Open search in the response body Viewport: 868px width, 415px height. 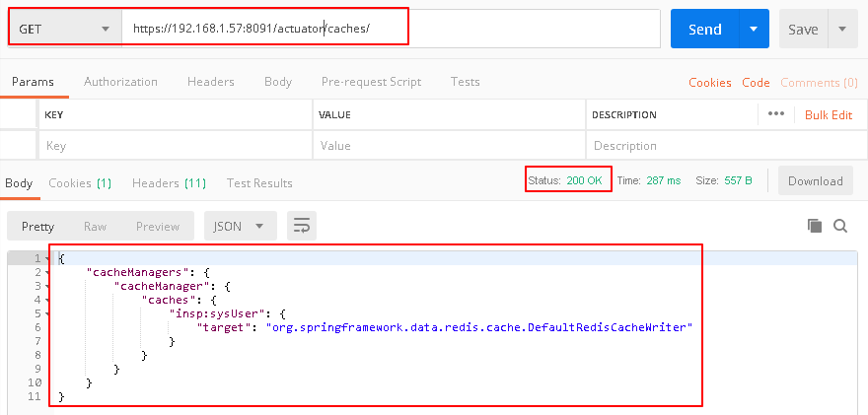click(x=840, y=226)
